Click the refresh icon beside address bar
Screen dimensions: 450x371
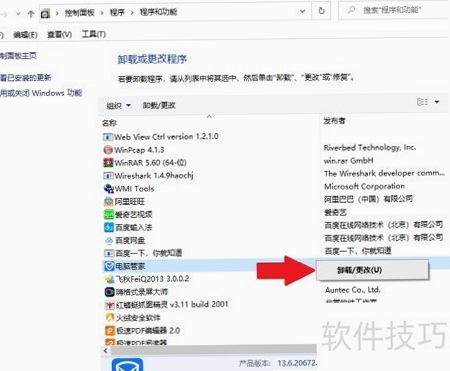[321, 11]
